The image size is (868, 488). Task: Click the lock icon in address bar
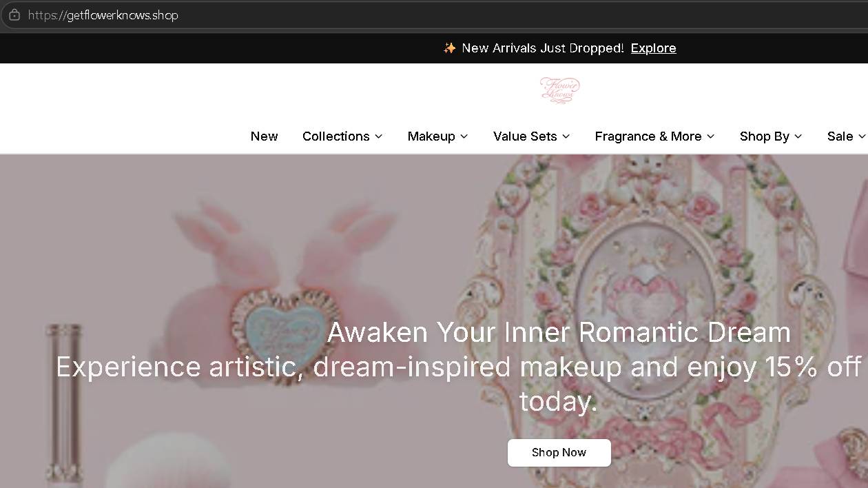(x=14, y=14)
